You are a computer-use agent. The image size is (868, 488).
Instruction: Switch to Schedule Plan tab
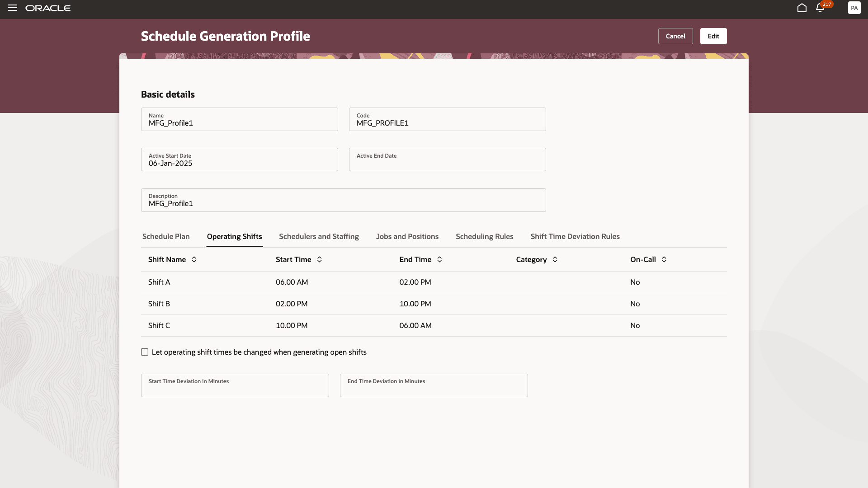(166, 236)
